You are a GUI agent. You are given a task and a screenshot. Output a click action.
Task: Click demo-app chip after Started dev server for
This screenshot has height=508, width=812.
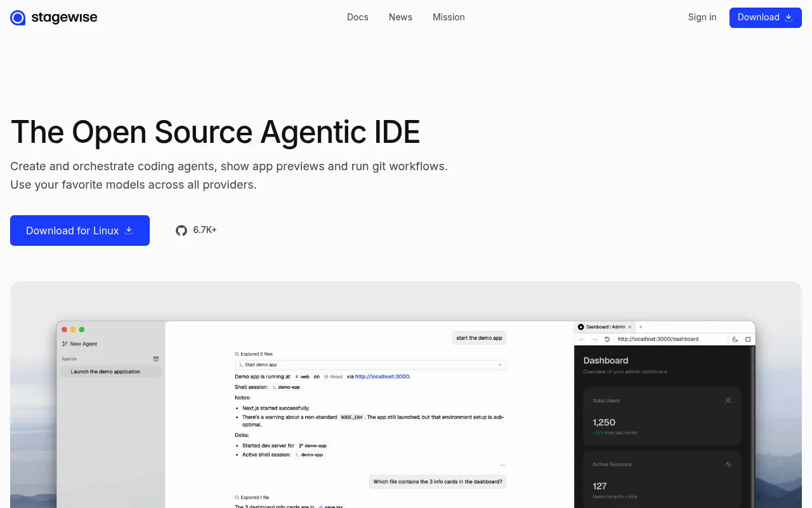[x=313, y=446]
